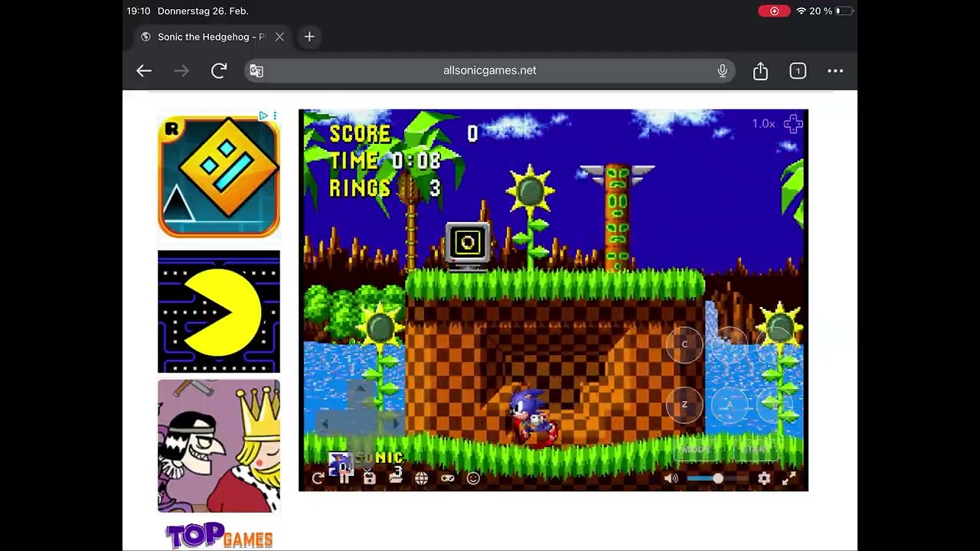Open a new tab with the plus button
The height and width of the screenshot is (551, 980).
point(309,37)
